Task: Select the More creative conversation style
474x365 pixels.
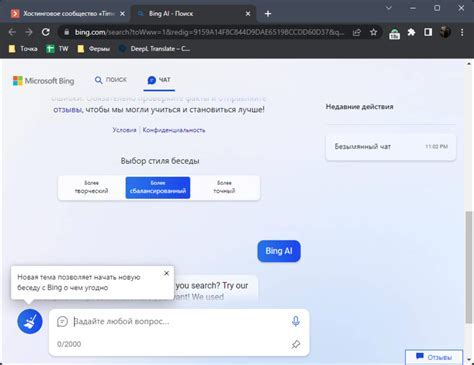Action: pyautogui.click(x=91, y=187)
